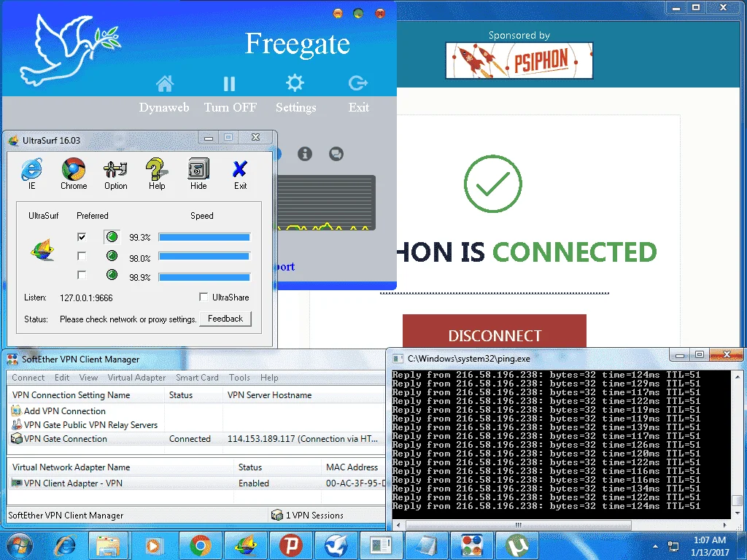The height and width of the screenshot is (560, 747).
Task: Open IE from UltraSurf toolbar
Action: tap(31, 174)
